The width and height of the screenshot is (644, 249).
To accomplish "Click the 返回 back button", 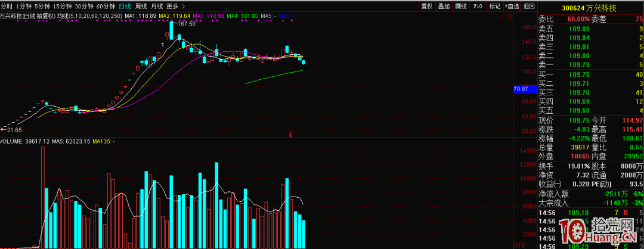I will tap(529, 6).
